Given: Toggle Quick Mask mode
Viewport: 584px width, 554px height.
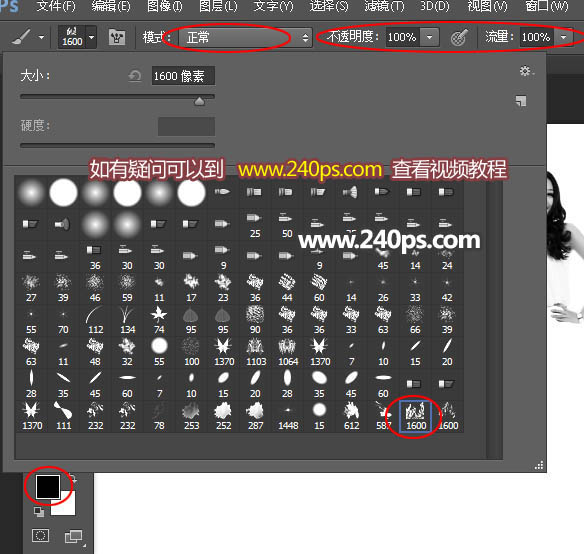Looking at the screenshot, I should [40, 536].
